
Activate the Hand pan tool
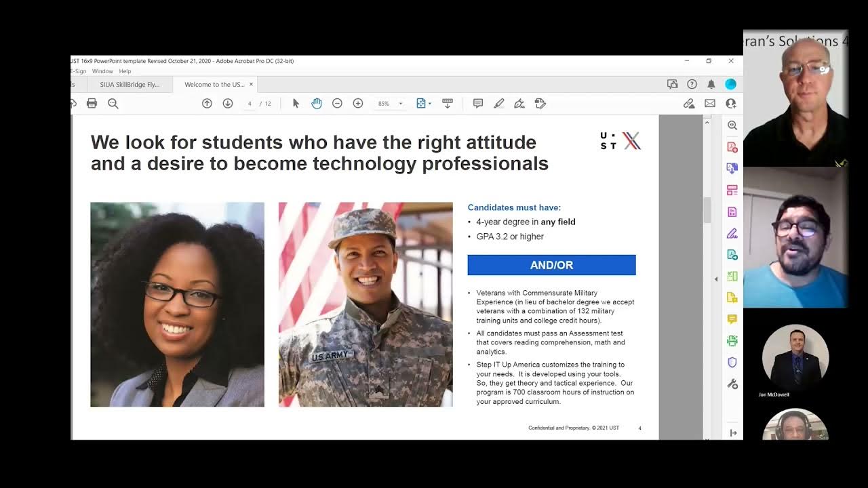tap(317, 104)
